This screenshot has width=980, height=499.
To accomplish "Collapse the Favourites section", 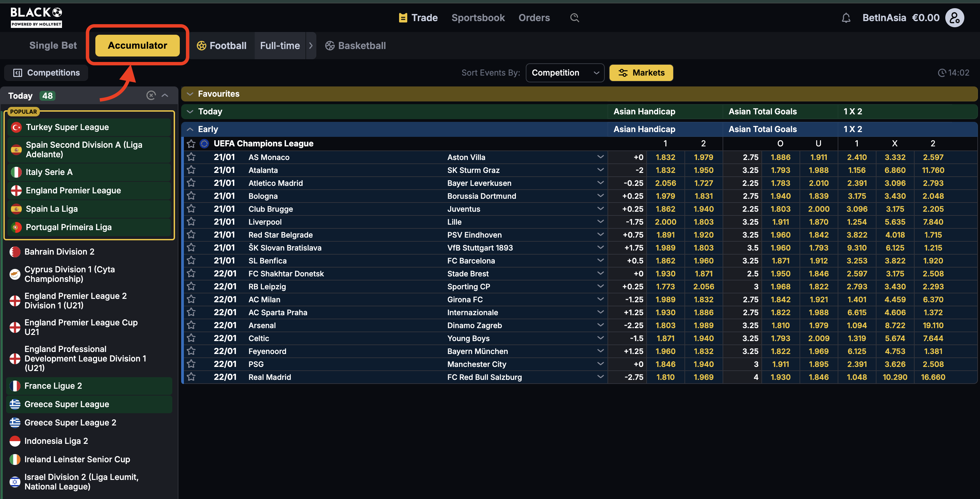I will (190, 94).
